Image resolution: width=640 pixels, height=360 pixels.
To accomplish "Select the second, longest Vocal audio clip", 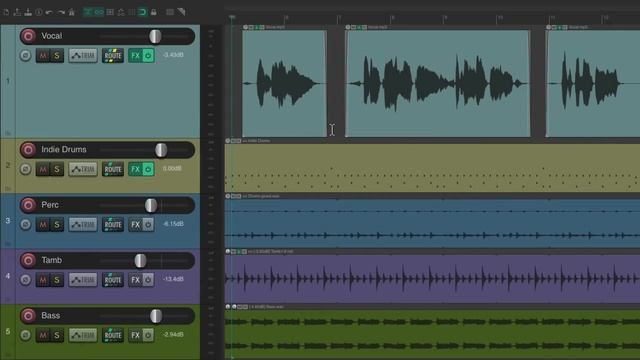I will point(438,83).
